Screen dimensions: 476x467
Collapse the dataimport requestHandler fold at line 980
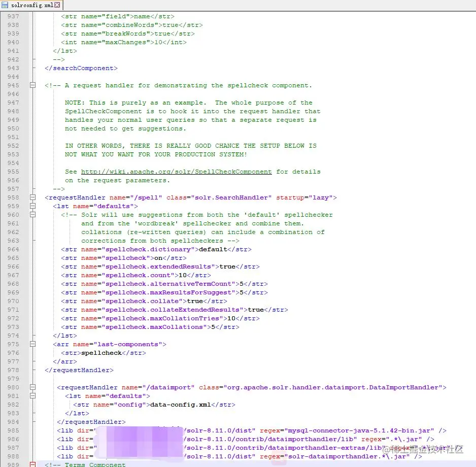pos(32,387)
